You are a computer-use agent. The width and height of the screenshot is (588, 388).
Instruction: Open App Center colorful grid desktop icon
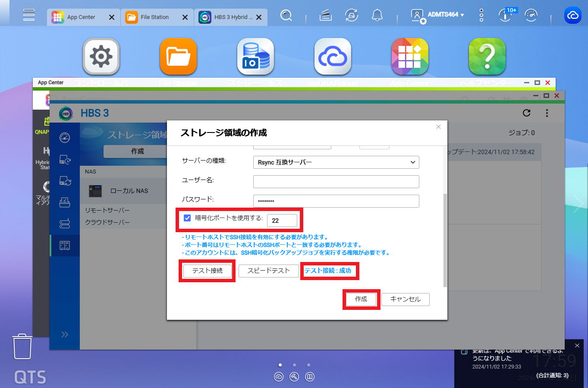coord(410,57)
